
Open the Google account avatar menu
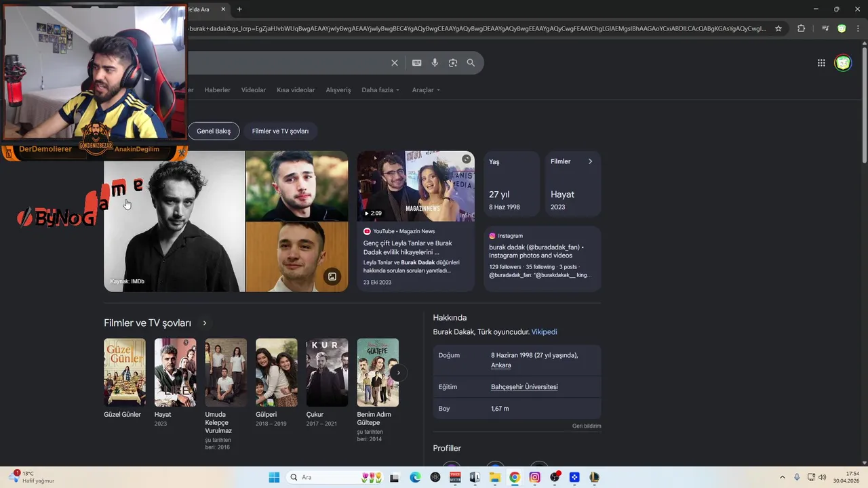pyautogui.click(x=843, y=63)
